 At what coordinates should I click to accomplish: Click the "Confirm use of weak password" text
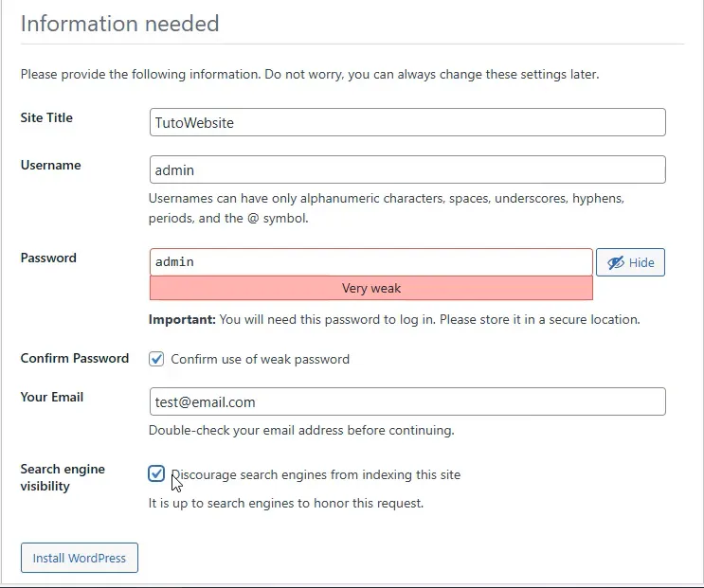(260, 359)
